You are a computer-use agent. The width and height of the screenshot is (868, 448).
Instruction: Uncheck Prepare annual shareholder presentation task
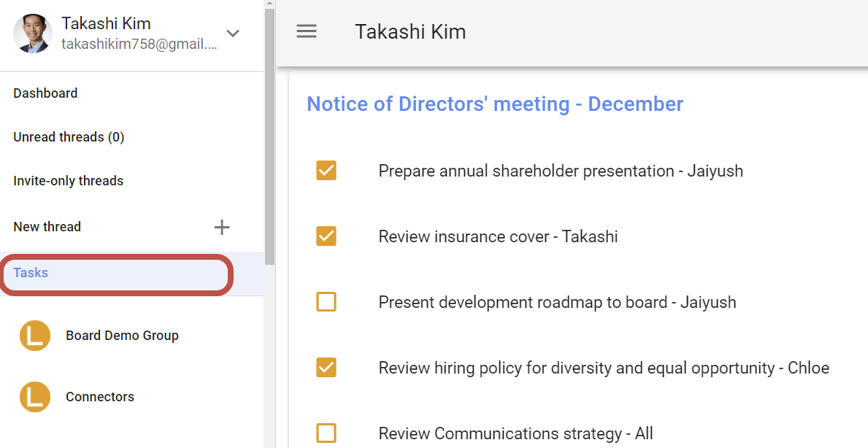click(x=326, y=171)
